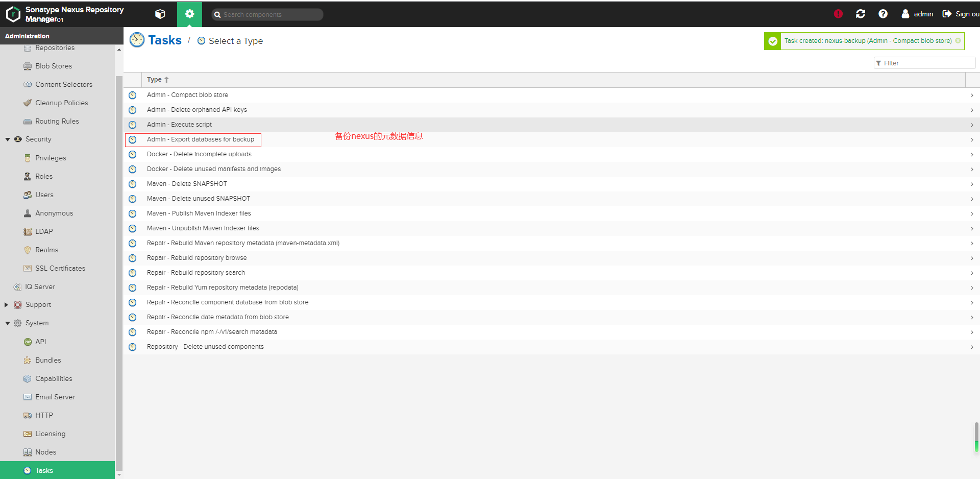The height and width of the screenshot is (479, 980).
Task: Click the Blob Stores sidebar icon
Action: (x=28, y=66)
